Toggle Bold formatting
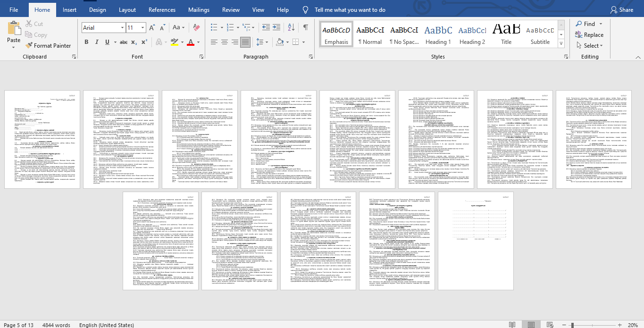Viewport: 644px width, 328px height. (86, 42)
